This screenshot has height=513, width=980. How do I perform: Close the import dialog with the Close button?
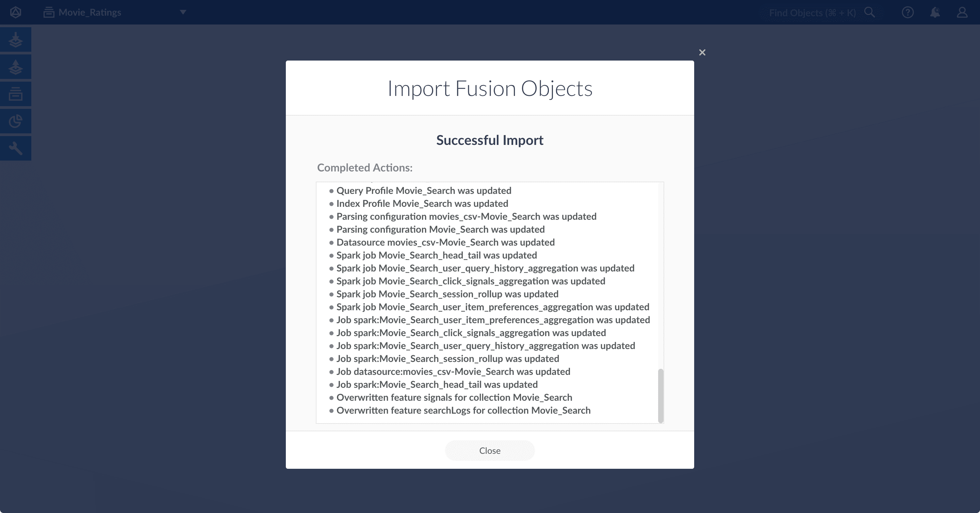[490, 450]
